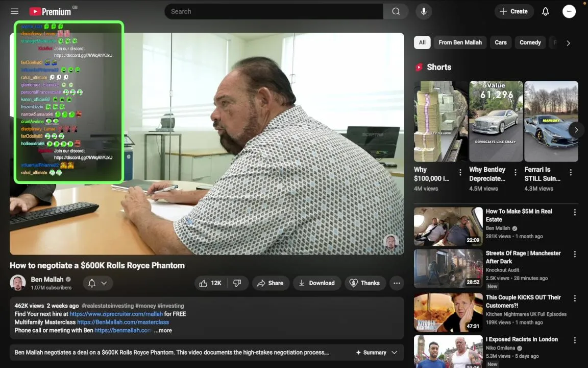The image size is (588, 368).
Task: Open subscription notification bell dropdown
Action: (97, 283)
